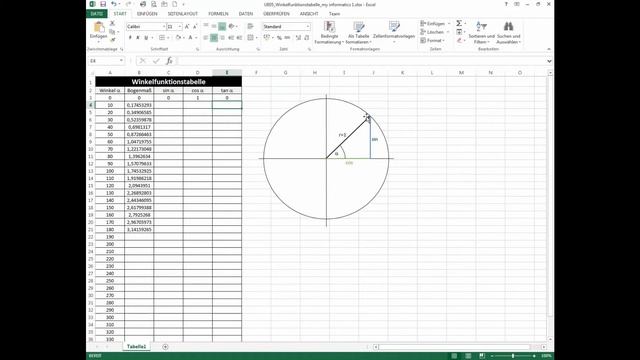The width and height of the screenshot is (640, 360).
Task: Click Sortieren und Filtern
Action: [482, 33]
